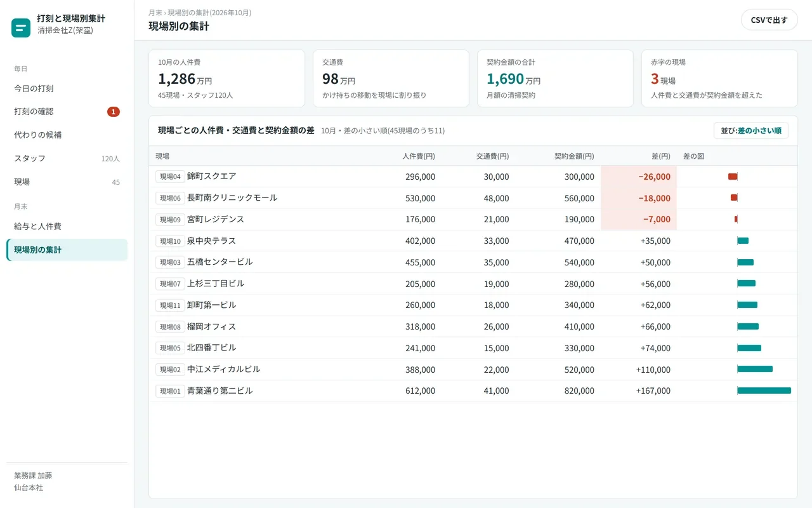The image size is (812, 508).
Task: Navigate to 給与と人件費
Action: [x=67, y=226]
